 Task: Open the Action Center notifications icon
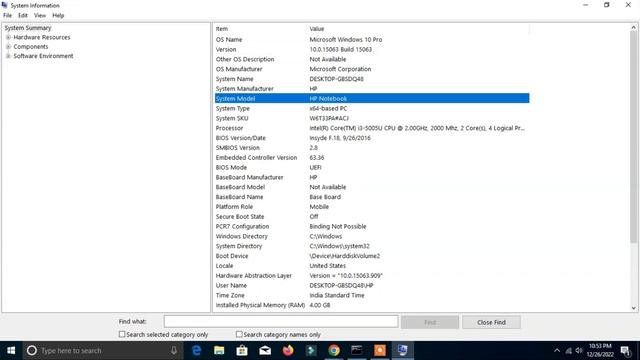pos(625,351)
